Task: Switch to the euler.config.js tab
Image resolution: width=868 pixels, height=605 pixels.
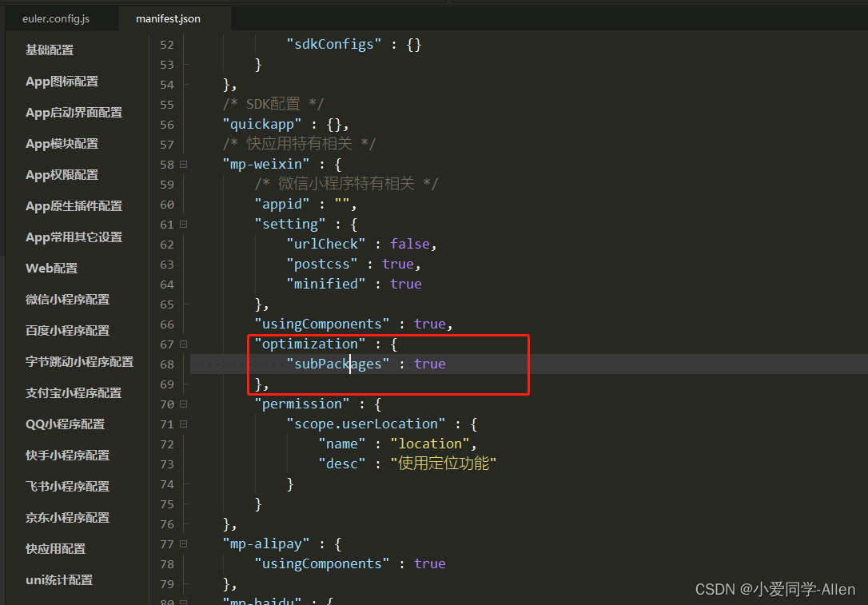Action: pyautogui.click(x=56, y=18)
